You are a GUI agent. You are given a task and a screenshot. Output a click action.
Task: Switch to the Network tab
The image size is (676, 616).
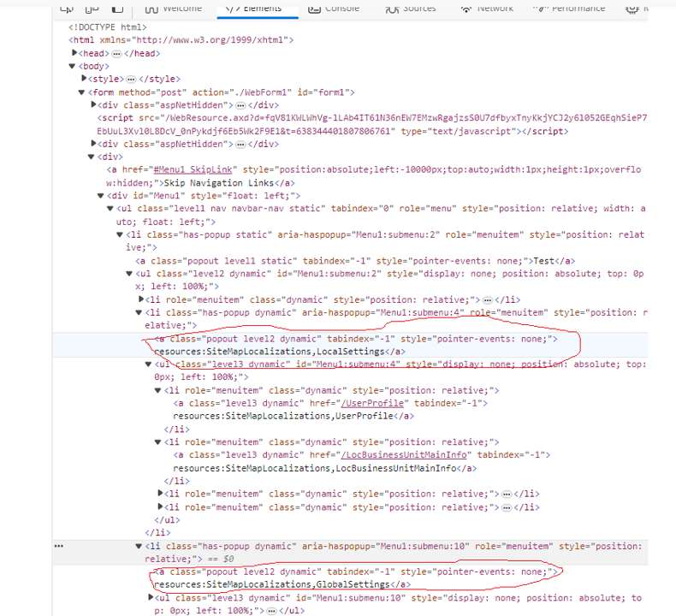[x=487, y=9]
